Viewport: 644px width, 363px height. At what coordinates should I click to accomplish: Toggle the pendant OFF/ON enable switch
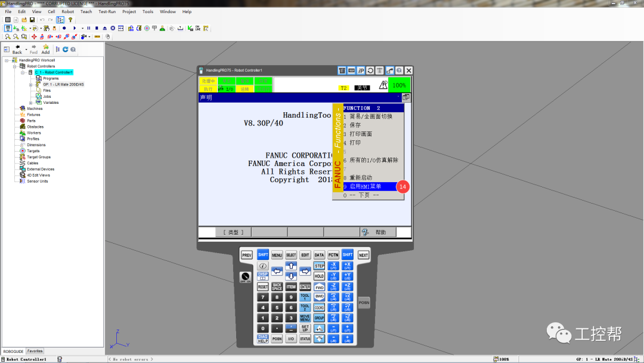[x=245, y=277]
